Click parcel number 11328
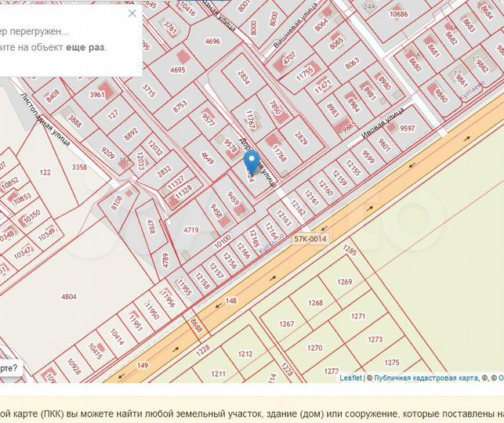The width and height of the screenshot is (504, 423). [x=183, y=192]
